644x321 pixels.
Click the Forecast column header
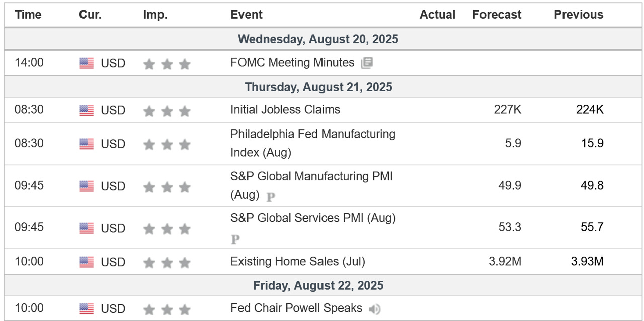click(496, 15)
